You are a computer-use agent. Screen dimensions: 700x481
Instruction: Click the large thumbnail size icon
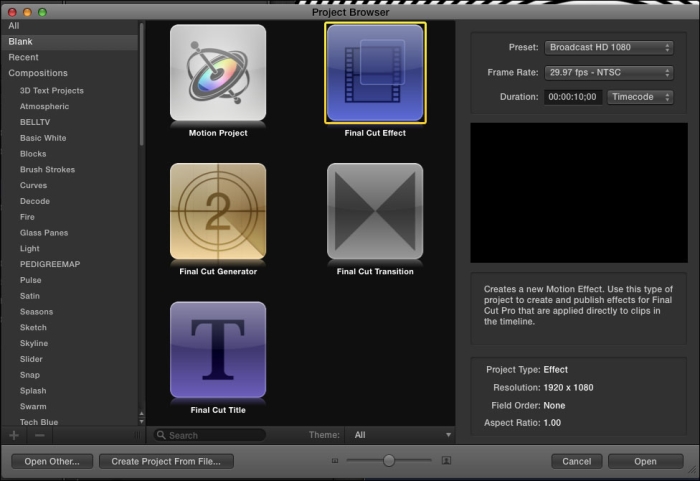tap(446, 460)
